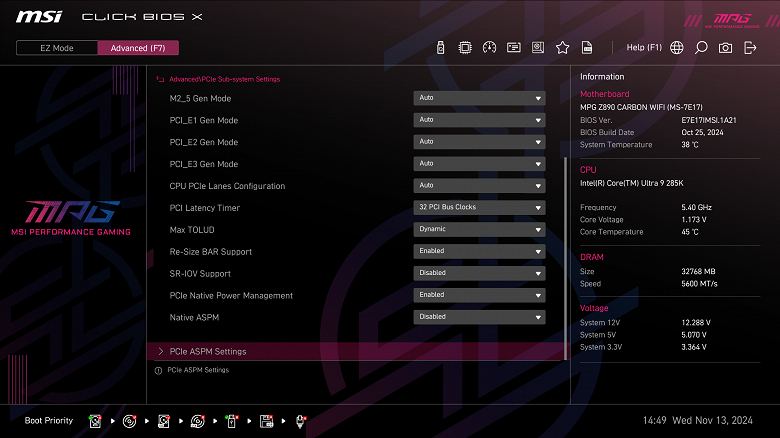Viewport: 780px width, 438px height.
Task: Open the log file document icon
Action: (587, 48)
